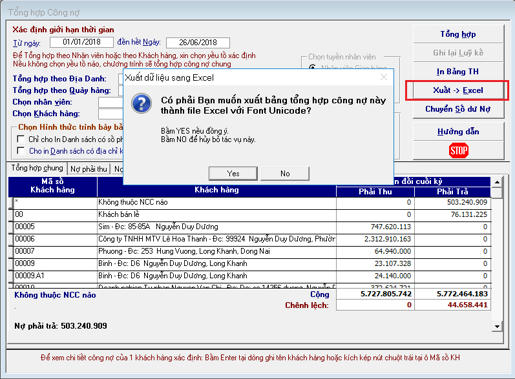The height and width of the screenshot is (379, 515).
Task: Click the Phải Trả column header
Action: point(452,192)
